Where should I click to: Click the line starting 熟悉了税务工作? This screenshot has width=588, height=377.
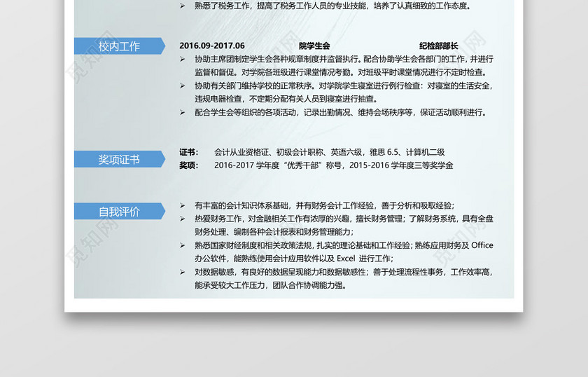click(x=333, y=6)
